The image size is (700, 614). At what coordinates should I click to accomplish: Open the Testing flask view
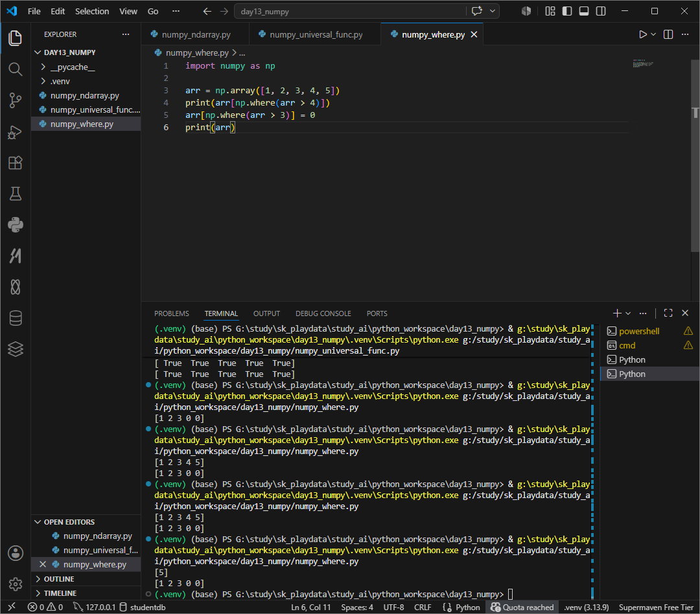click(15, 194)
